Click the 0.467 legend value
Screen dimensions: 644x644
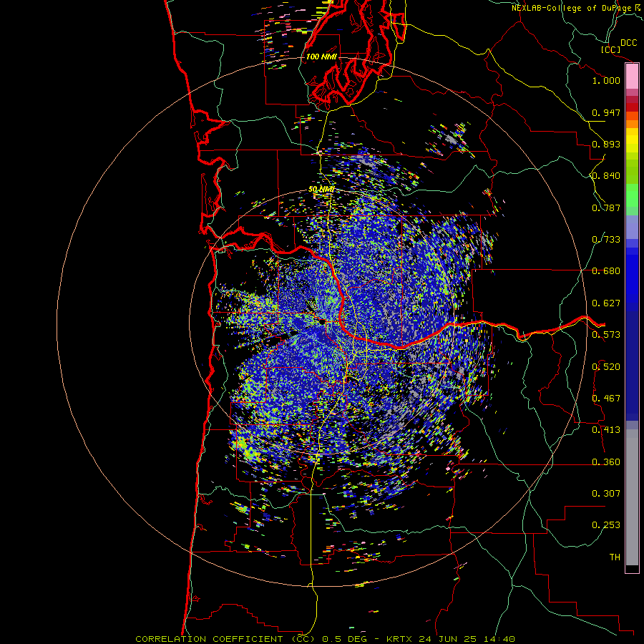click(x=606, y=399)
